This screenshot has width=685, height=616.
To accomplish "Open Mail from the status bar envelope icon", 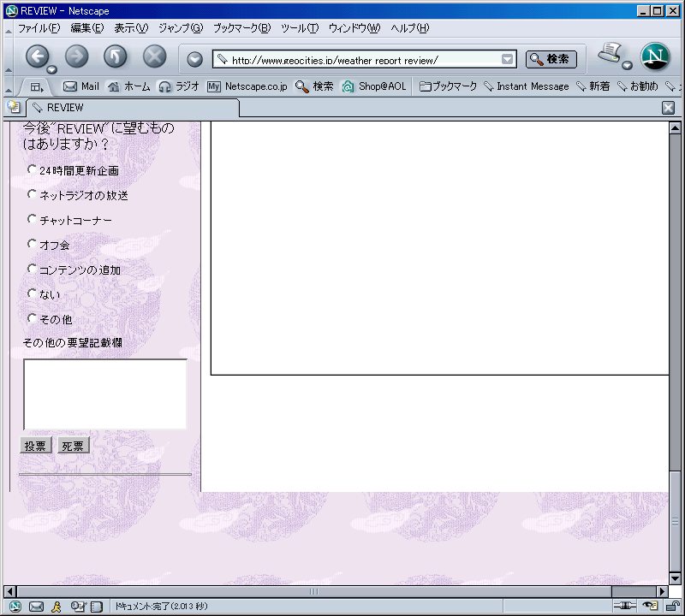I will tap(36, 607).
